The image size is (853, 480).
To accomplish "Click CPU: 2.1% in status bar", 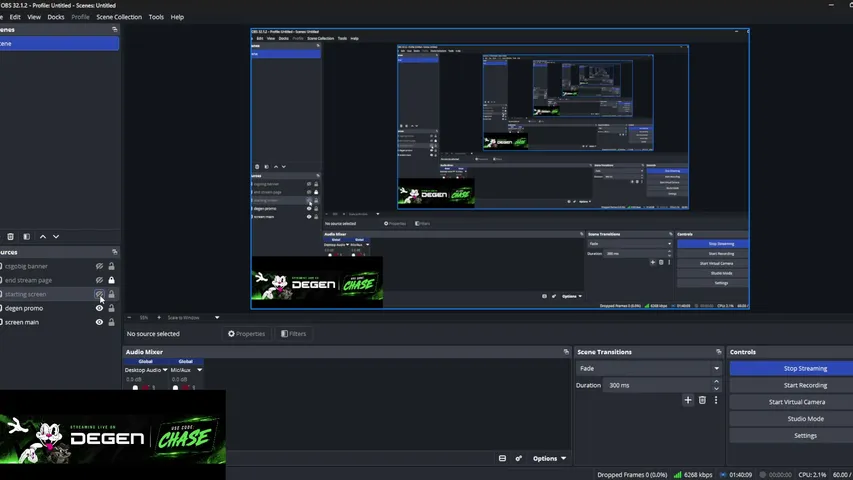I will tap(812, 475).
